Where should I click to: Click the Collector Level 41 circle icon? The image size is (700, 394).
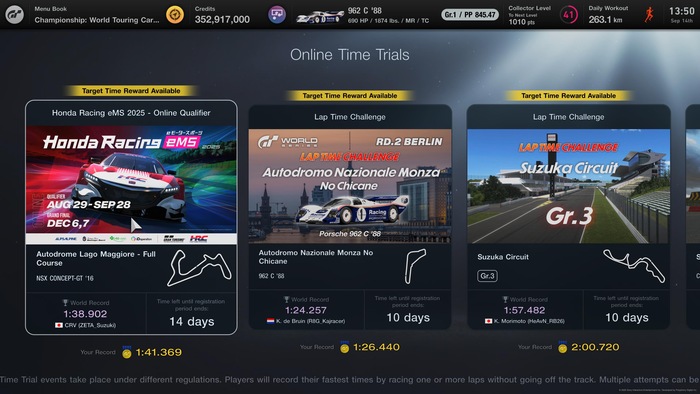(x=568, y=15)
